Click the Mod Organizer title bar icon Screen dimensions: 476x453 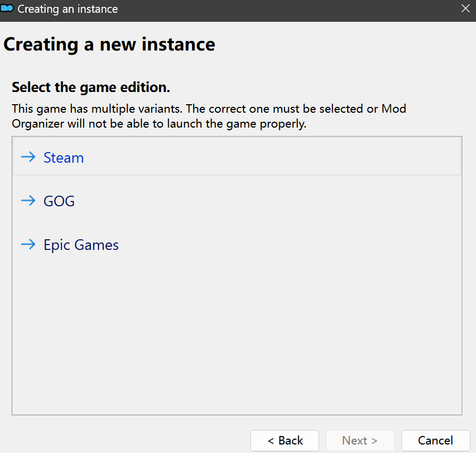(7, 8)
